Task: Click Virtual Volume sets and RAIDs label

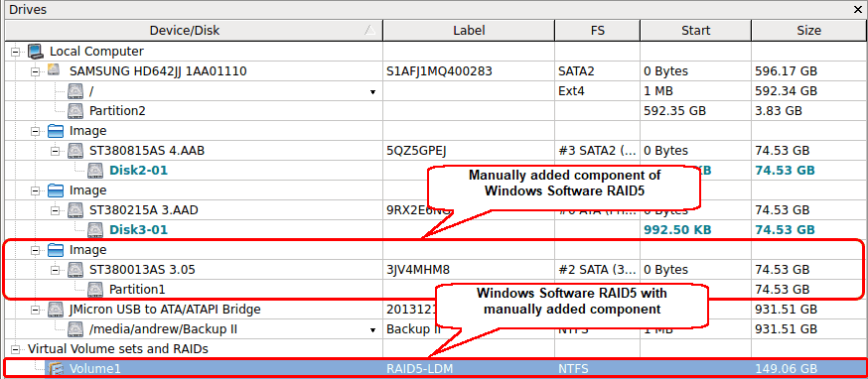Action: click(x=118, y=349)
